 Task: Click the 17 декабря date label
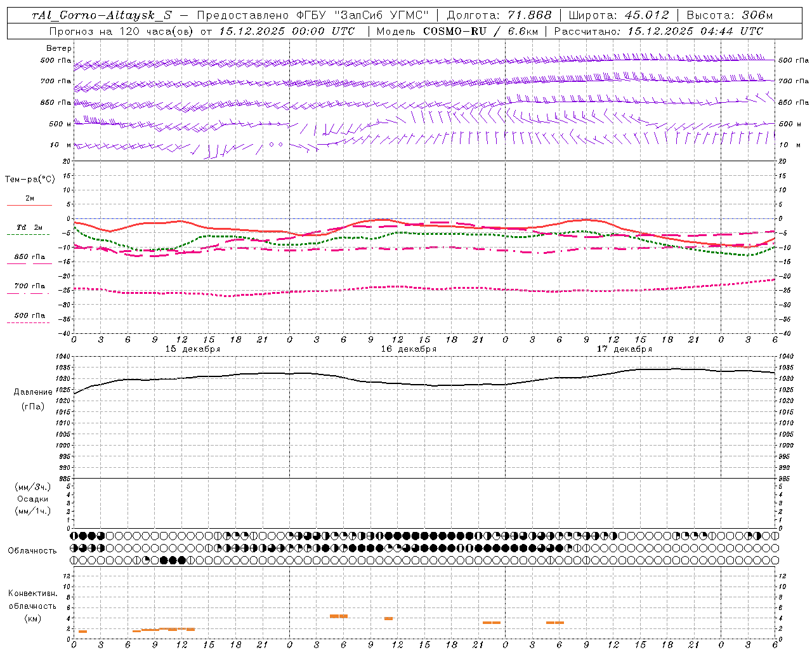coord(624,349)
